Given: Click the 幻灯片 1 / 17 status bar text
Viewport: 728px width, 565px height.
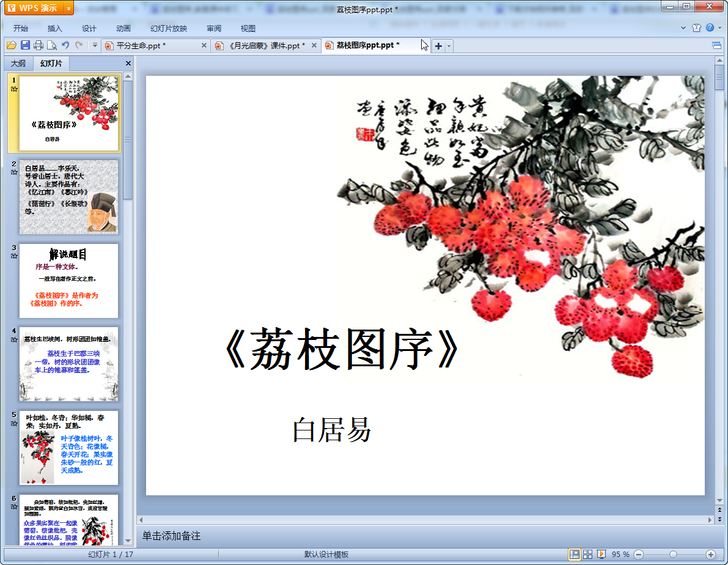Looking at the screenshot, I should click(x=111, y=555).
